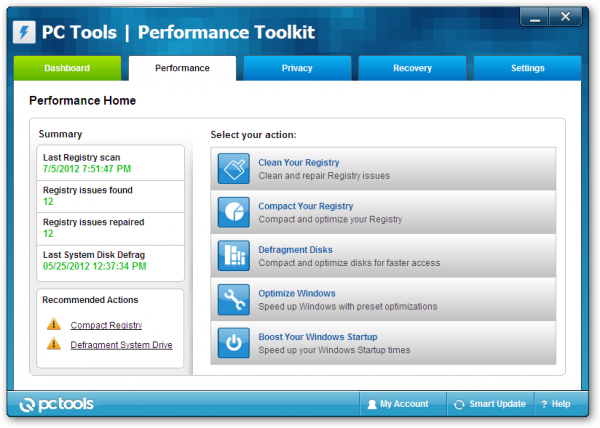Screen dimensions: 600x428
Task: Click Speed up Windows with preset optimizations text
Action: click(x=348, y=307)
